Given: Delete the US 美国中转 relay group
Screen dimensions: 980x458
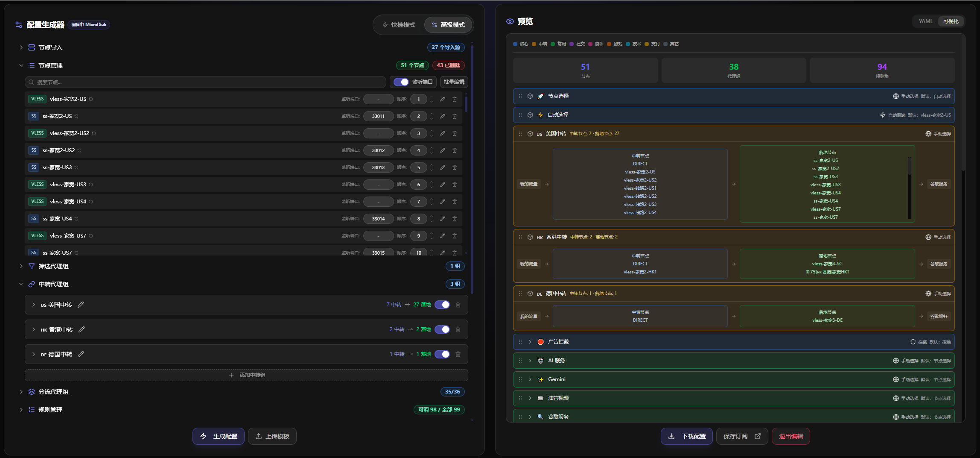Looking at the screenshot, I should point(458,305).
